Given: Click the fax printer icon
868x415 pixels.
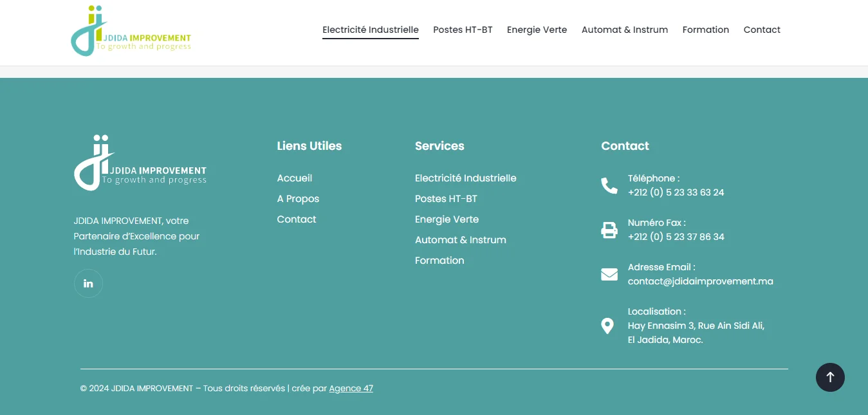Looking at the screenshot, I should (609, 230).
